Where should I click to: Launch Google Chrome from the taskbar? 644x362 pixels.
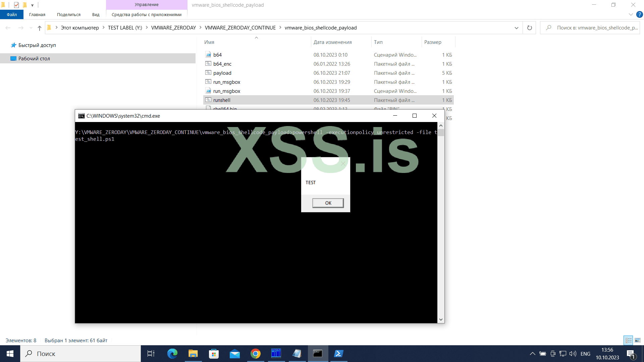pyautogui.click(x=255, y=354)
